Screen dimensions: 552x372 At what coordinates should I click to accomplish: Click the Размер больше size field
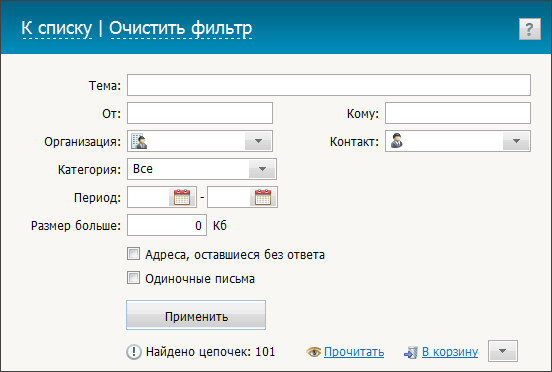[167, 225]
